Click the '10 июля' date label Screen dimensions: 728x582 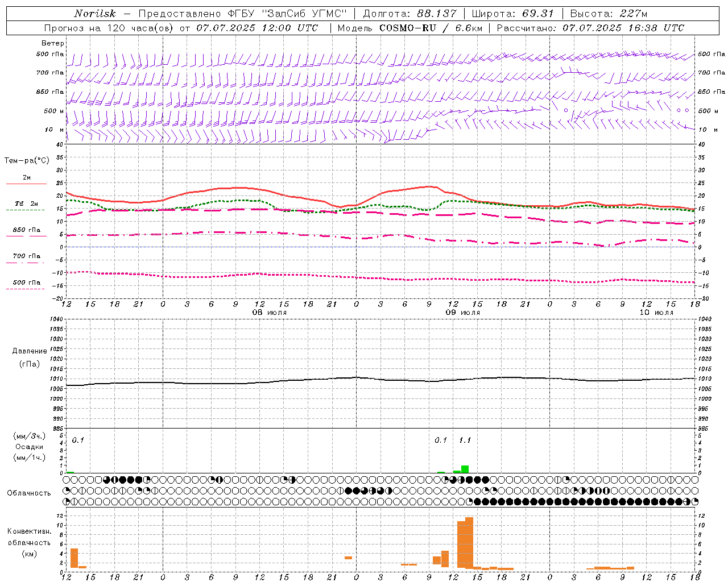coord(656,313)
